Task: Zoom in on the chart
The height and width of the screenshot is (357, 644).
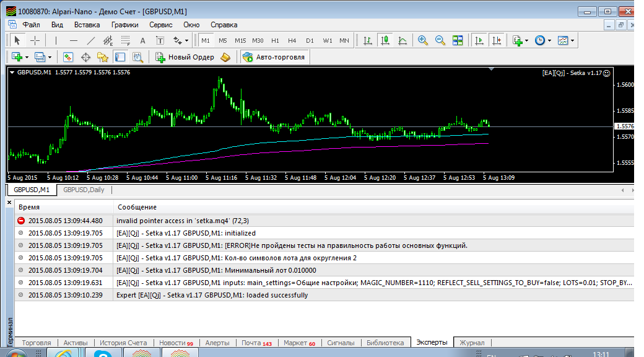Action: point(422,40)
